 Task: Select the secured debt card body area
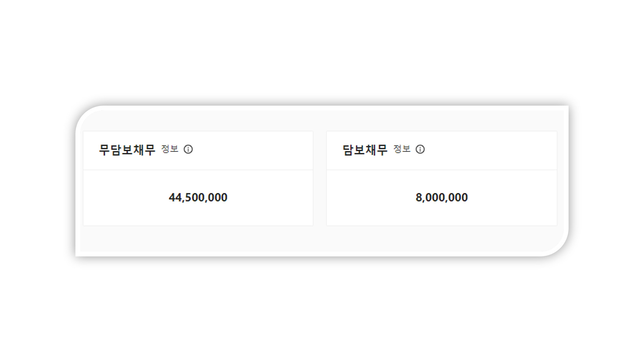441,198
